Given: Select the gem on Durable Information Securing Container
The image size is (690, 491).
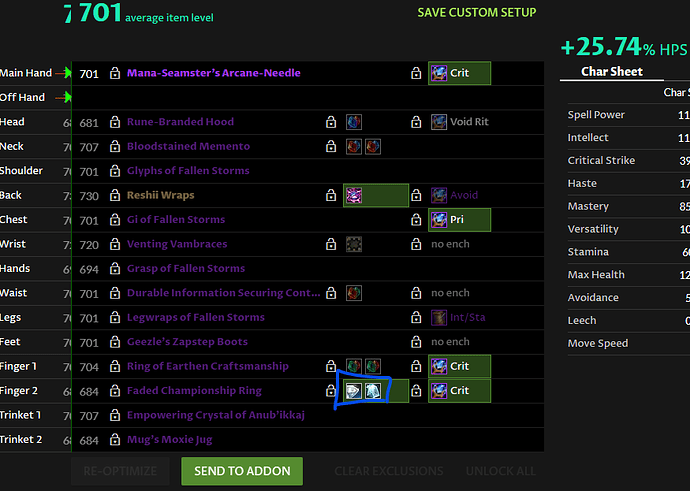Looking at the screenshot, I should pos(354,293).
